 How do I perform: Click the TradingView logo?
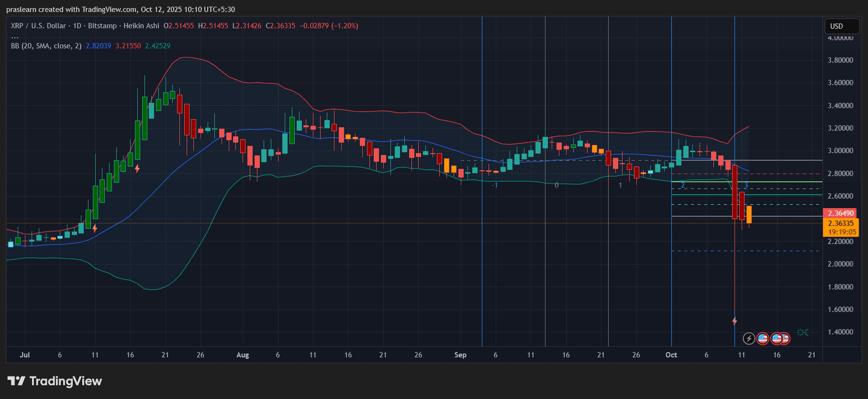(x=16, y=381)
